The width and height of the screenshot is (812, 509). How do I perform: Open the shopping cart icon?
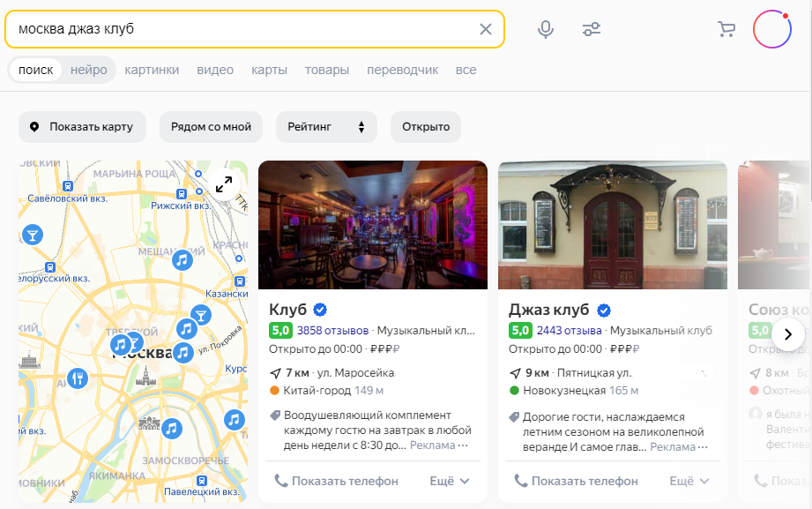726,29
